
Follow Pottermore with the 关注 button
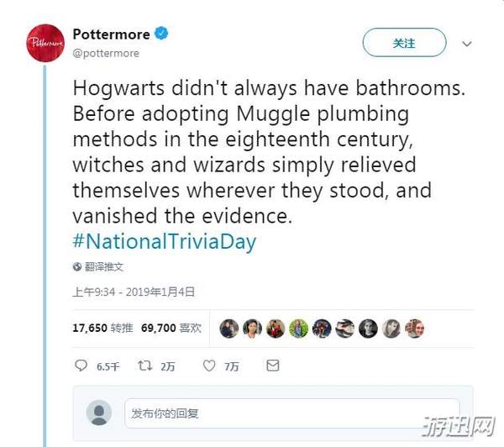click(404, 43)
